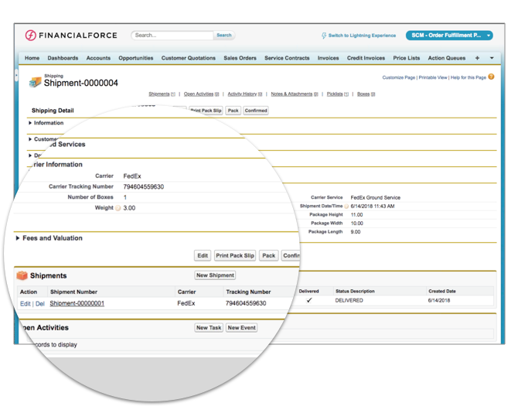
Task: Edit the Shipment-00000001 row
Action: (x=25, y=304)
